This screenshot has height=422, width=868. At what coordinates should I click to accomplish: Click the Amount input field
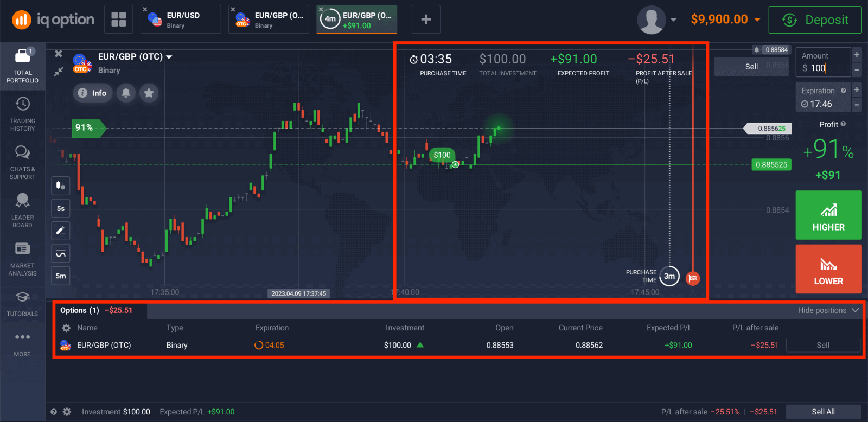click(823, 62)
